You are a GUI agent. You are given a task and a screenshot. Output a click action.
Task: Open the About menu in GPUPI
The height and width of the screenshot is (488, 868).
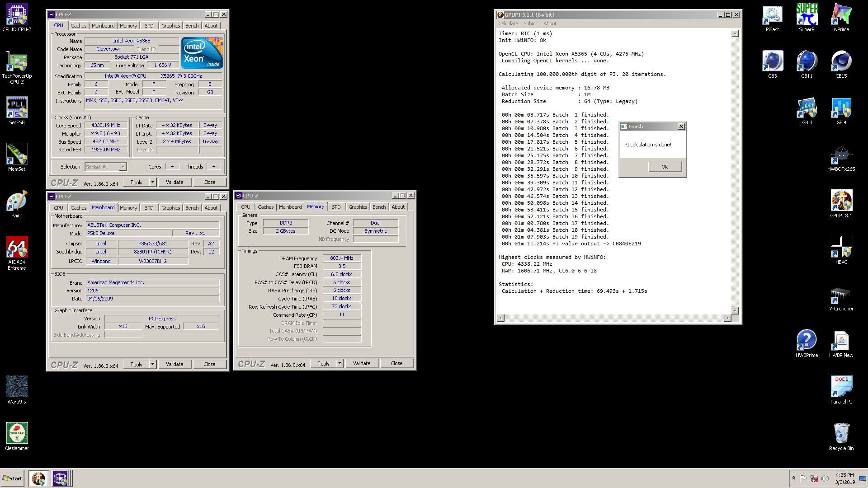click(x=550, y=23)
